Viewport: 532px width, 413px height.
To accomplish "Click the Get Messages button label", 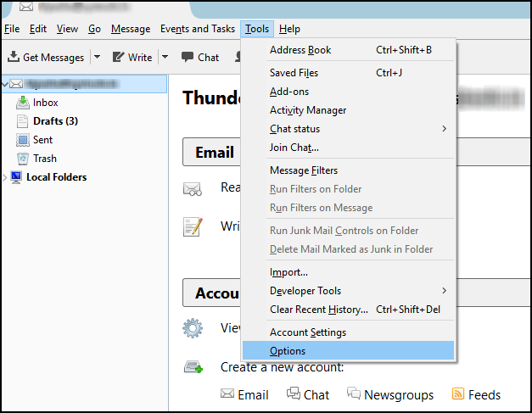I will [x=53, y=58].
